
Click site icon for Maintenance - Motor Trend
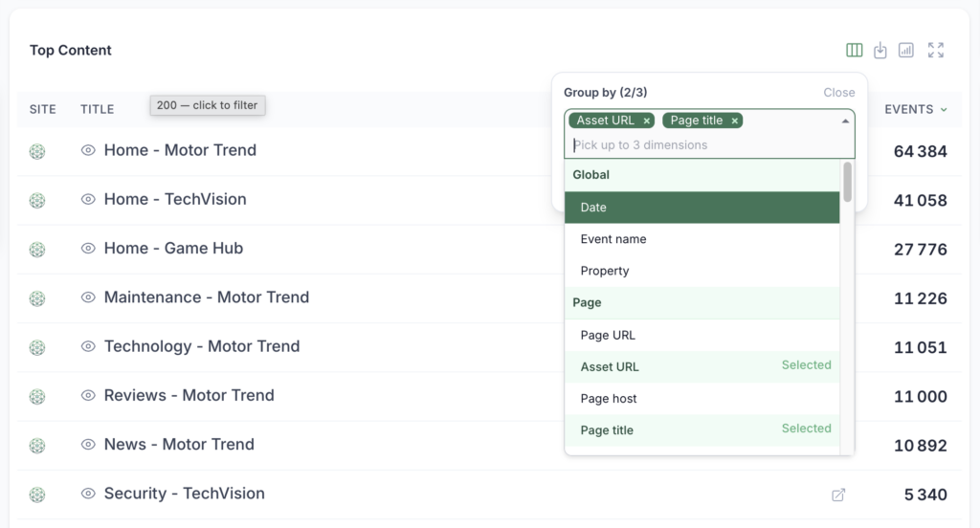tap(37, 298)
